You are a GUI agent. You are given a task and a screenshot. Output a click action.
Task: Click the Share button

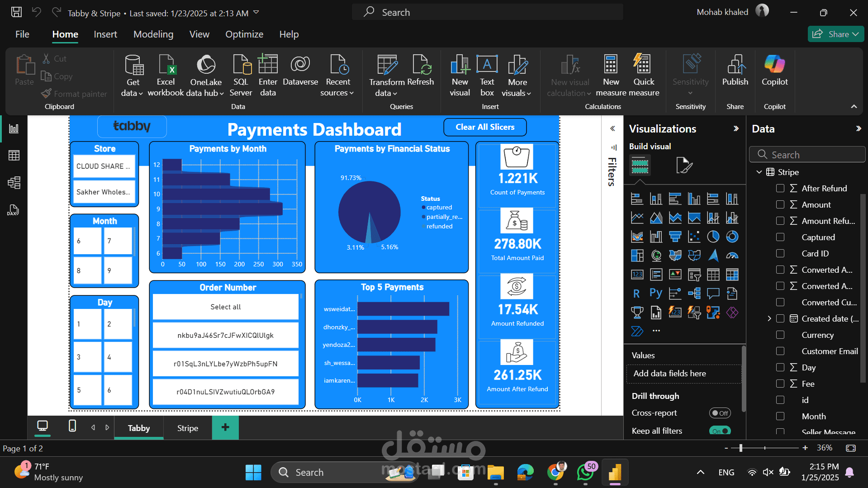pos(835,34)
